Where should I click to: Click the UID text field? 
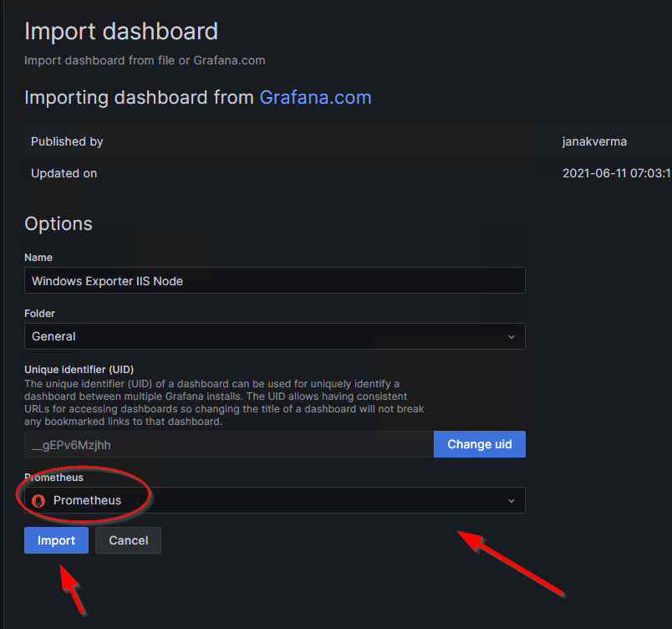228,445
